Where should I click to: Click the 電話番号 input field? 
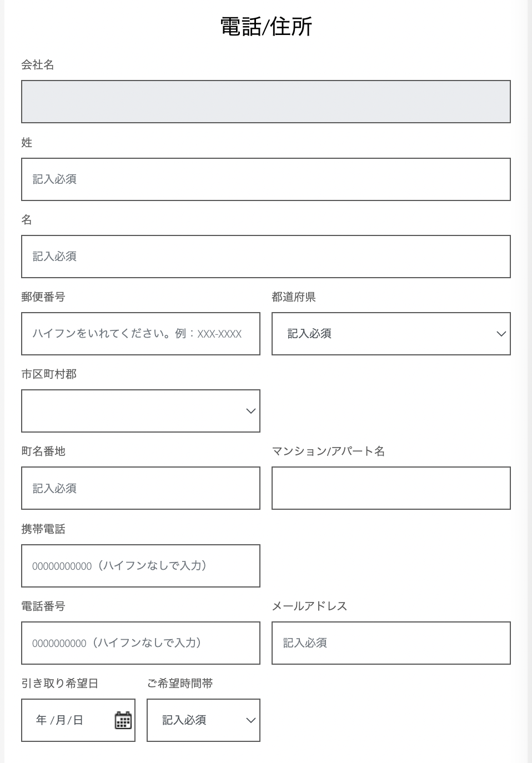click(140, 643)
